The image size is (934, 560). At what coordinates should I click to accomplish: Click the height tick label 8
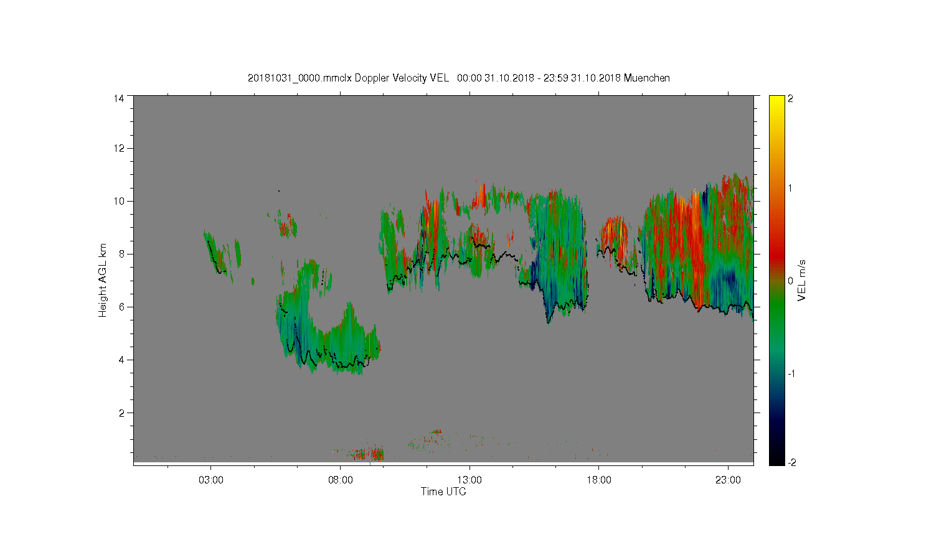[121, 254]
